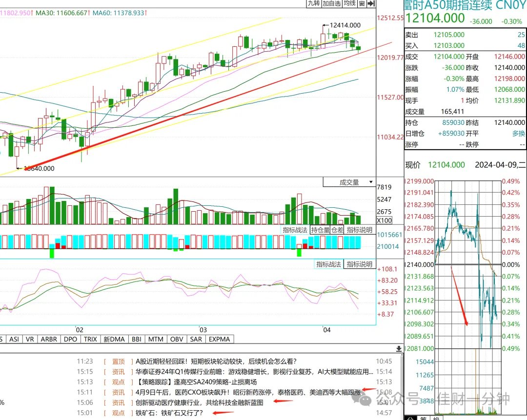The height and width of the screenshot is (420, 527).
Task: Select the SAR indicator tab
Action: 196,340
